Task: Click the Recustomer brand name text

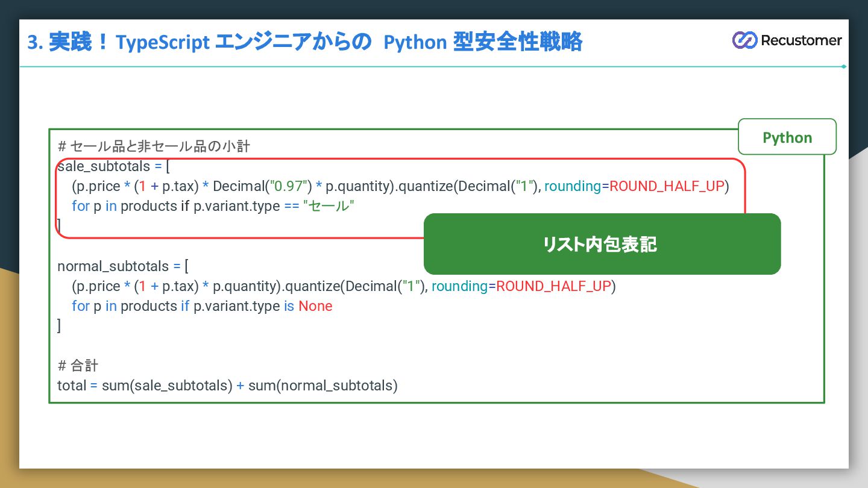Action: tap(801, 40)
